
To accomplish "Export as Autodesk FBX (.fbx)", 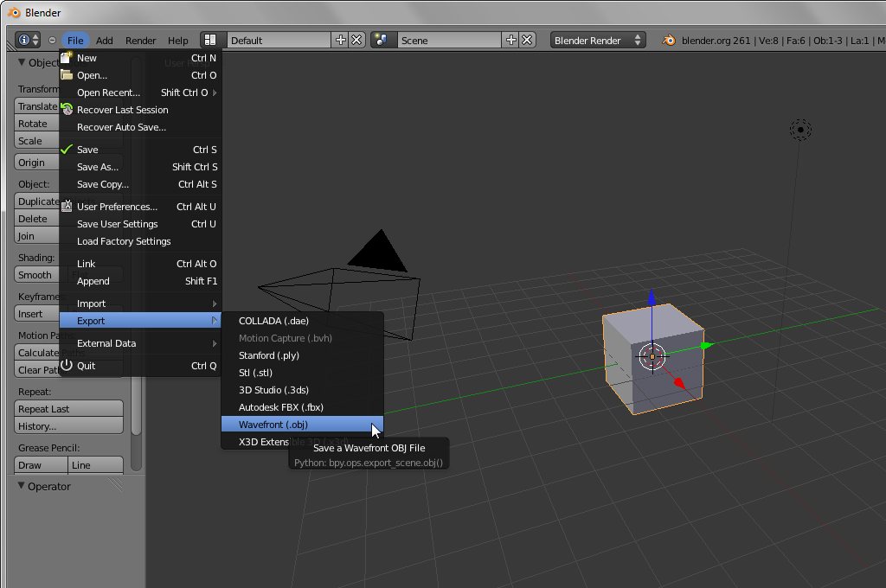I will (x=302, y=407).
